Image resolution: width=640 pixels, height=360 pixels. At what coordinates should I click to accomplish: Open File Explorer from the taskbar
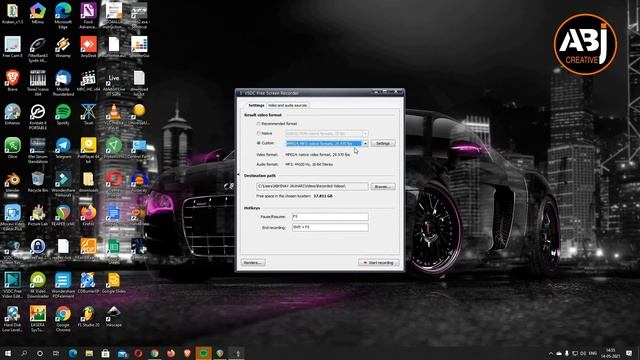pyautogui.click(x=89, y=353)
